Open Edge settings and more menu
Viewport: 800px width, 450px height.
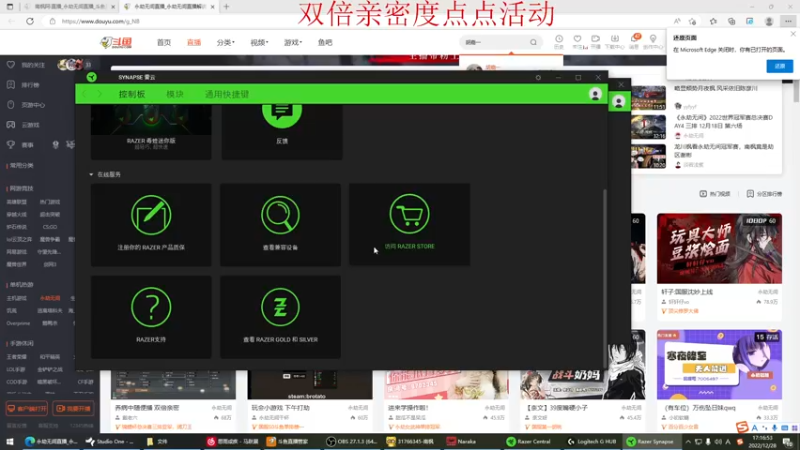click(x=788, y=21)
